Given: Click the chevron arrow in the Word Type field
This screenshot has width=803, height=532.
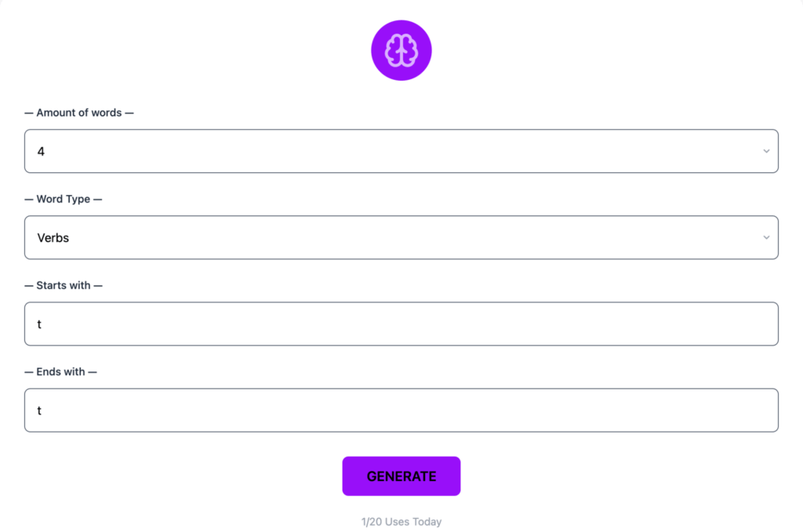Looking at the screenshot, I should click(766, 237).
